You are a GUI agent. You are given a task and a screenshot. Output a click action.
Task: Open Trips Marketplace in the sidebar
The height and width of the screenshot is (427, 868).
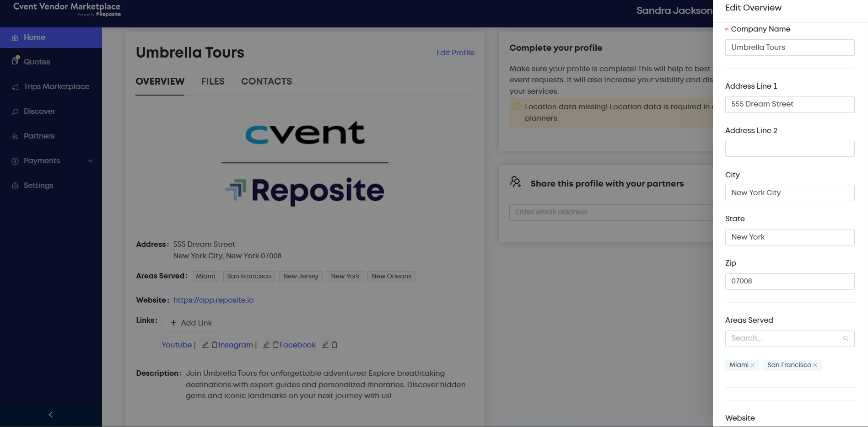point(51,86)
